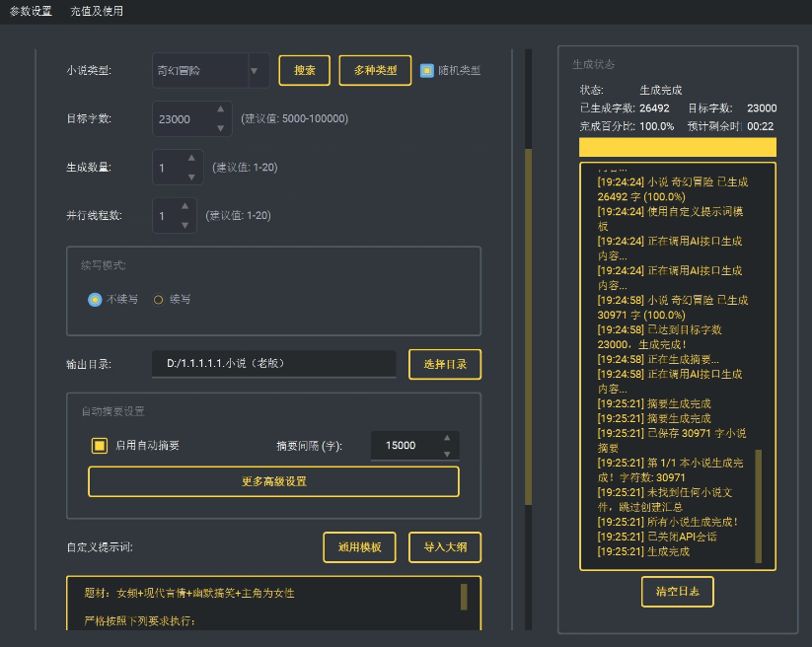Increase the 目标字数 value with up arrow

pyautogui.click(x=220, y=109)
